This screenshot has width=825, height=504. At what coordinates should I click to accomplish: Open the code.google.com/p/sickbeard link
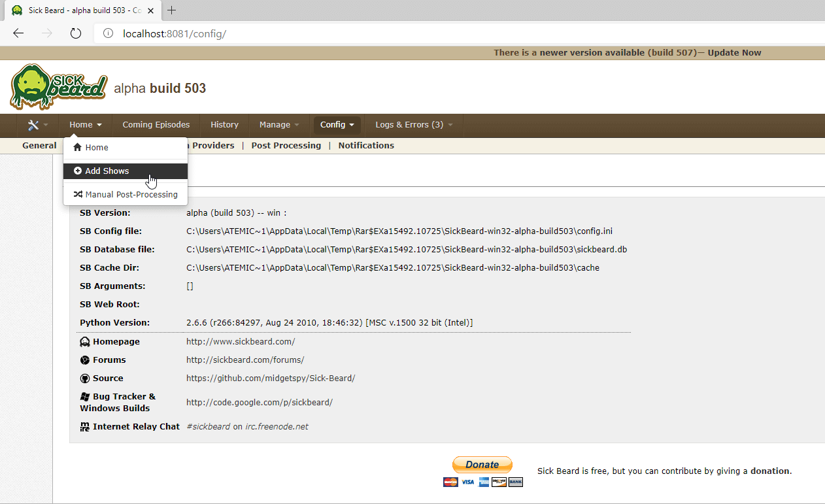(x=260, y=403)
